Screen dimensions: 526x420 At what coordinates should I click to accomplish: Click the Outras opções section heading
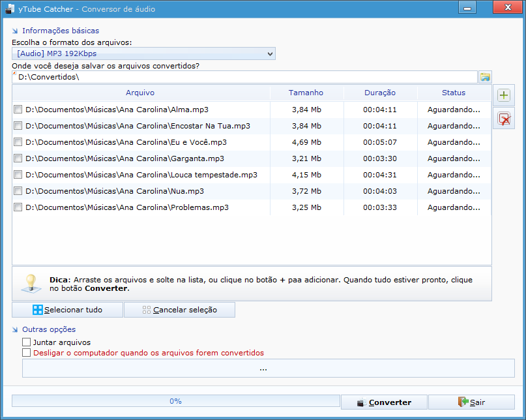pos(49,330)
